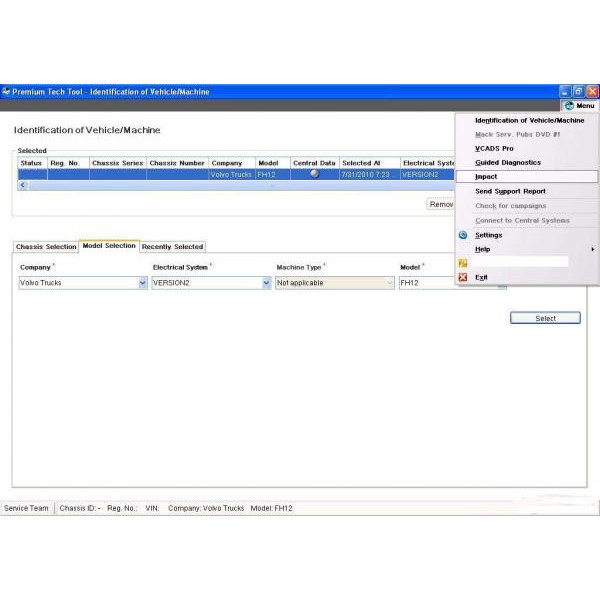Click the globe icon beside Menu

coord(569,106)
